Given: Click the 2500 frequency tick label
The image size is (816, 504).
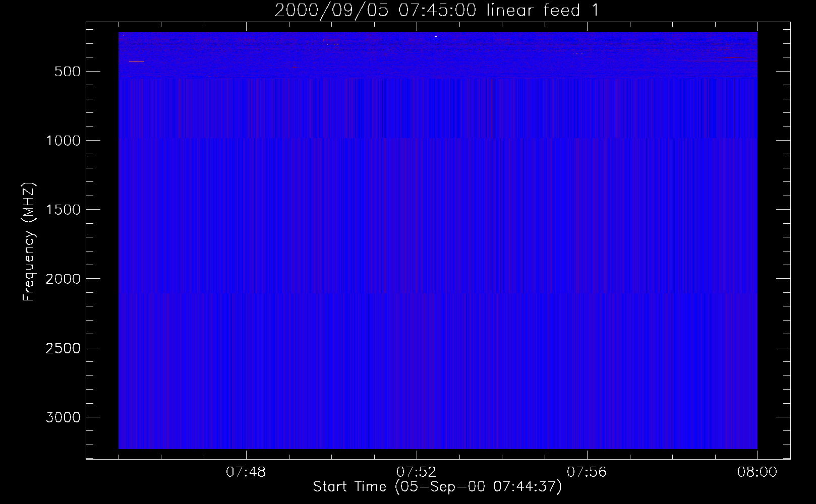Looking at the screenshot, I should [64, 348].
